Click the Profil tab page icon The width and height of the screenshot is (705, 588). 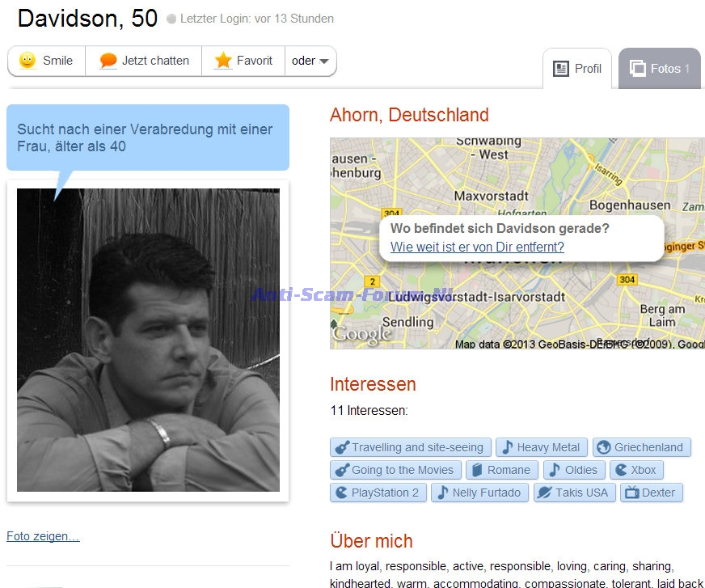point(560,69)
